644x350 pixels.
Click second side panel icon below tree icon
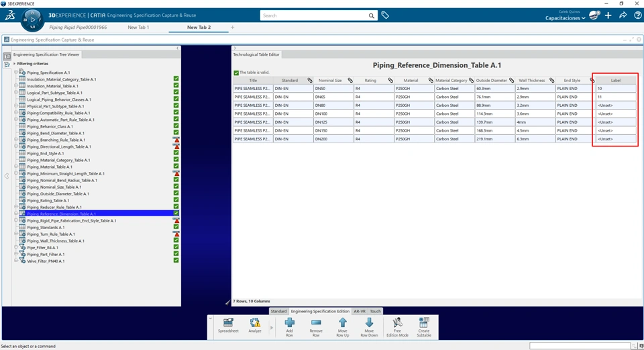[x=7, y=65]
